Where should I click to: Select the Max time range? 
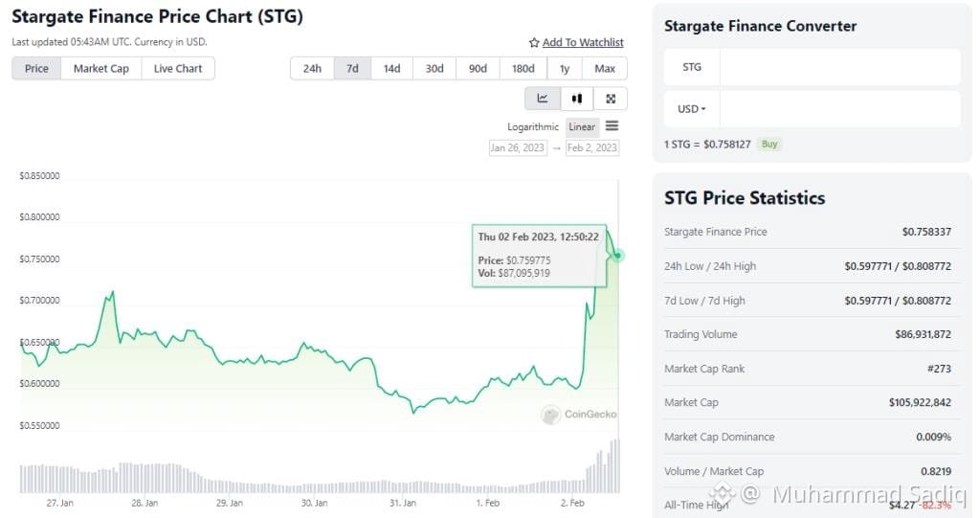click(605, 69)
